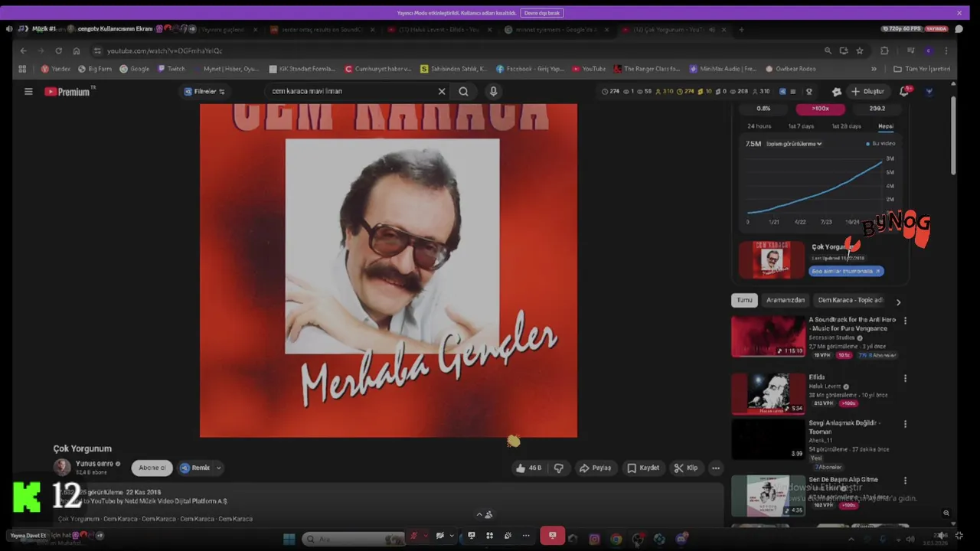This screenshot has width=980, height=551.
Task: Switch stats range to '1st 28 days'
Action: 845,126
